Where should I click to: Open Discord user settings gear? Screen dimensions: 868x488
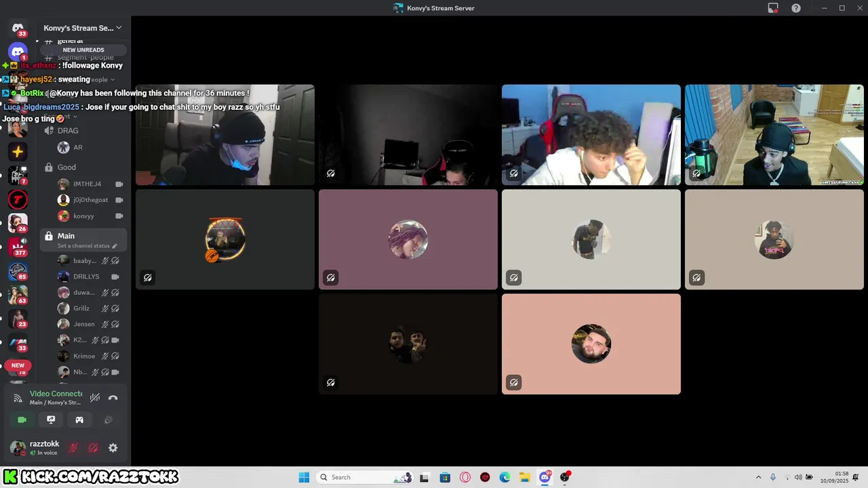pyautogui.click(x=113, y=448)
